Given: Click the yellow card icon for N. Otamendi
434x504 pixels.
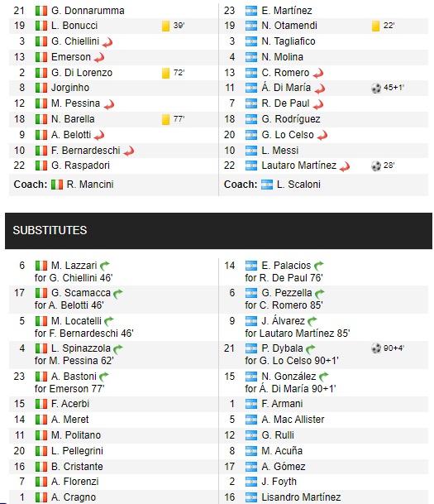Looking at the screenshot, I should [375, 26].
